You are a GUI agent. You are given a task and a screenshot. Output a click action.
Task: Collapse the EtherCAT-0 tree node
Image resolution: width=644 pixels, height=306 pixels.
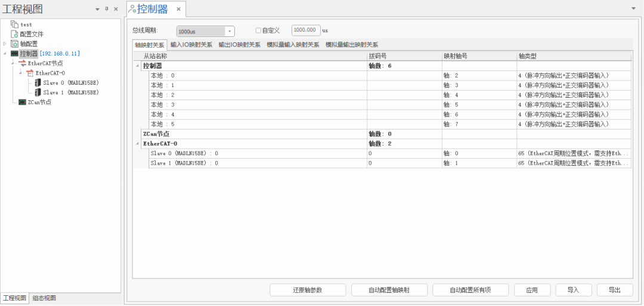pyautogui.click(x=20, y=73)
